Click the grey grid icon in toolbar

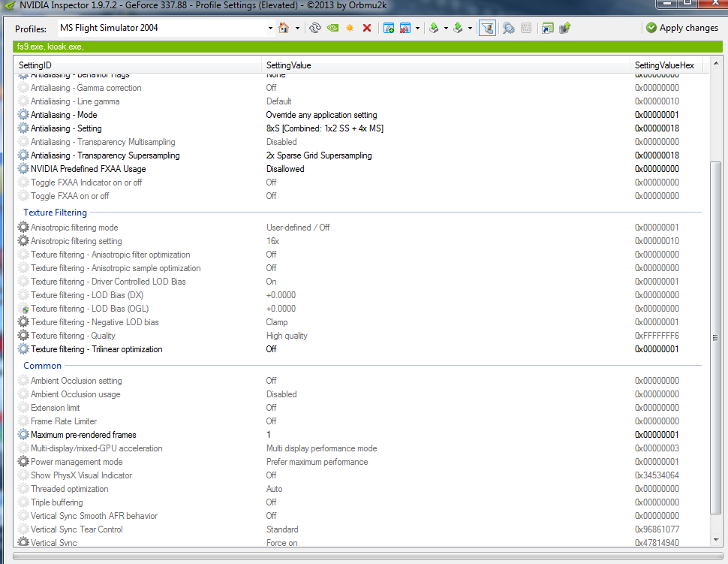[526, 28]
